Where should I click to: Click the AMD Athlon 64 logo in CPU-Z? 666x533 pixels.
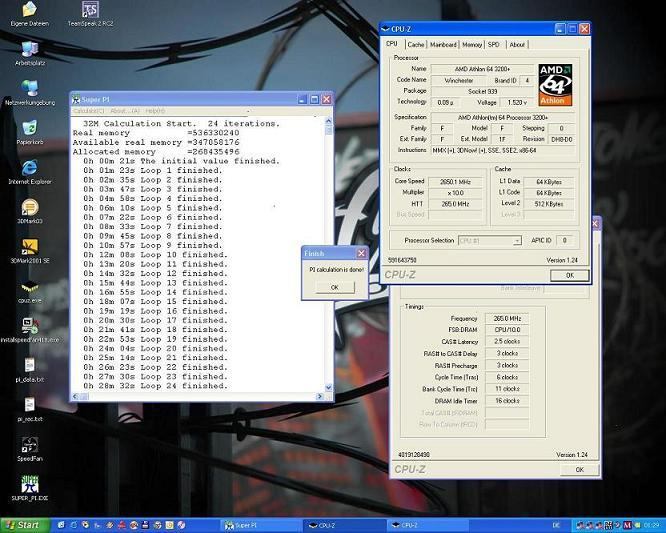[x=555, y=85]
